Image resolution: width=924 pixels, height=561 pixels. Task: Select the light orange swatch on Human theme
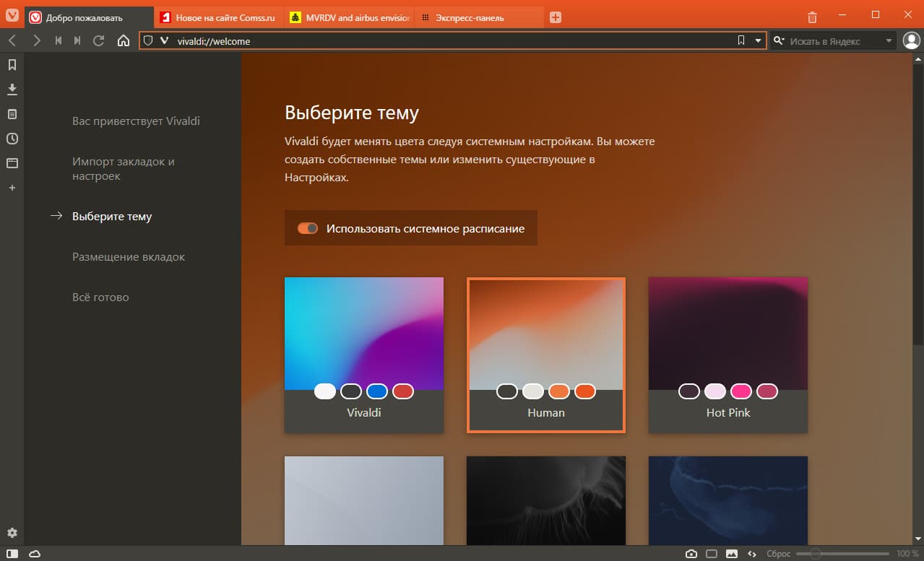[x=559, y=391]
